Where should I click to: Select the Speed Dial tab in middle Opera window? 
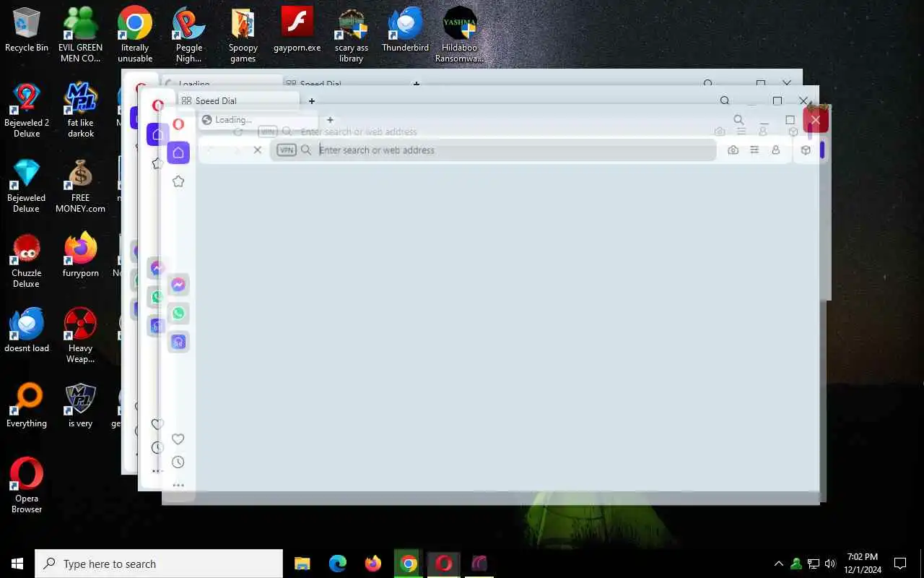[x=238, y=101]
